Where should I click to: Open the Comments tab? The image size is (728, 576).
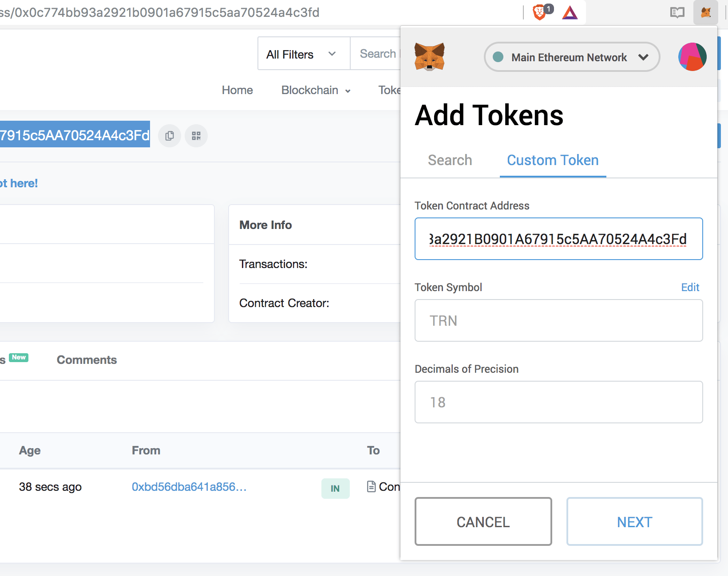[x=87, y=360]
